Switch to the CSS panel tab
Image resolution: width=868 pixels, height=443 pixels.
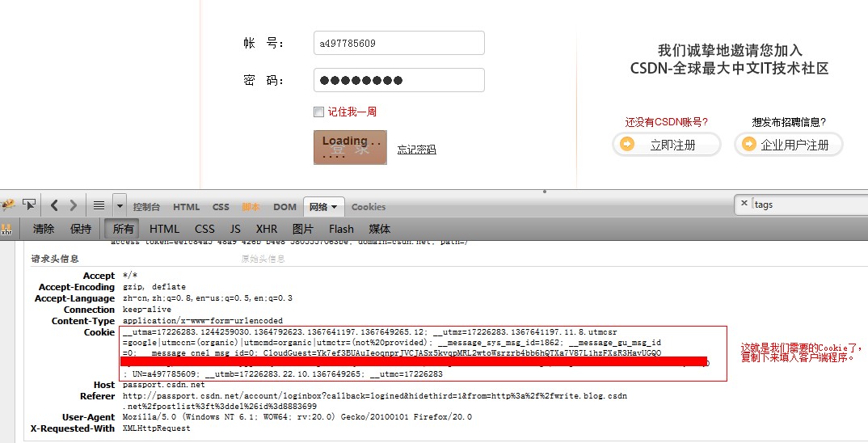221,207
